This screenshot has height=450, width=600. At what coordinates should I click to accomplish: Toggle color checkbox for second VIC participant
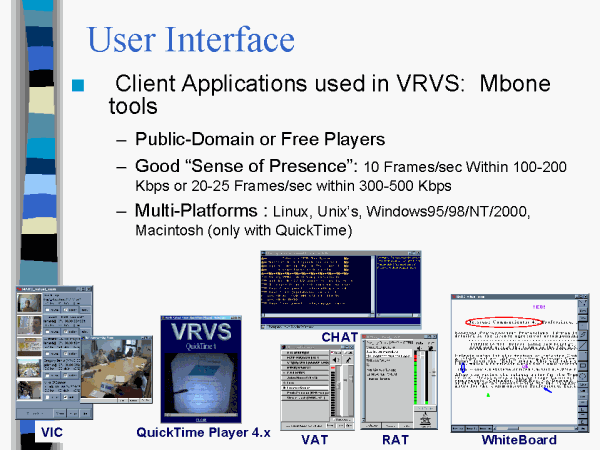[x=65, y=331]
